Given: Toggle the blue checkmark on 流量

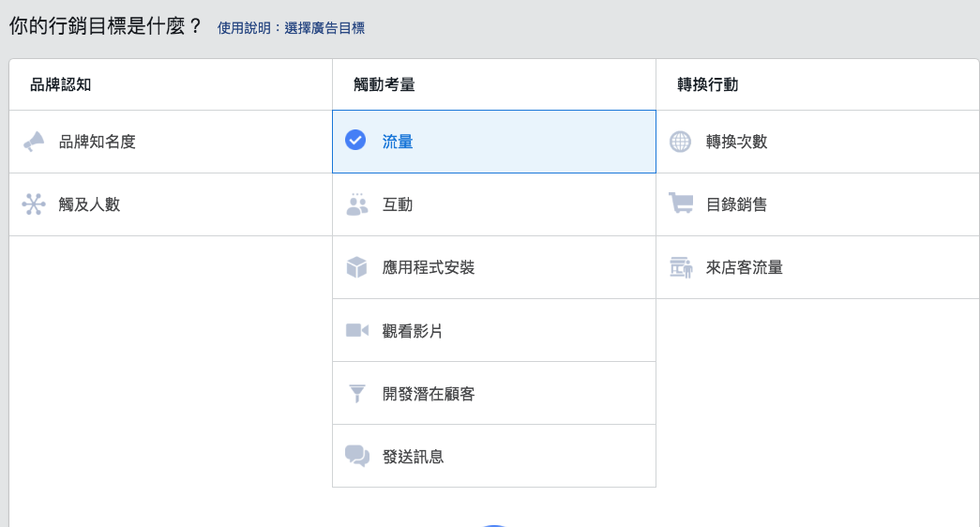Looking at the screenshot, I should click(x=355, y=141).
